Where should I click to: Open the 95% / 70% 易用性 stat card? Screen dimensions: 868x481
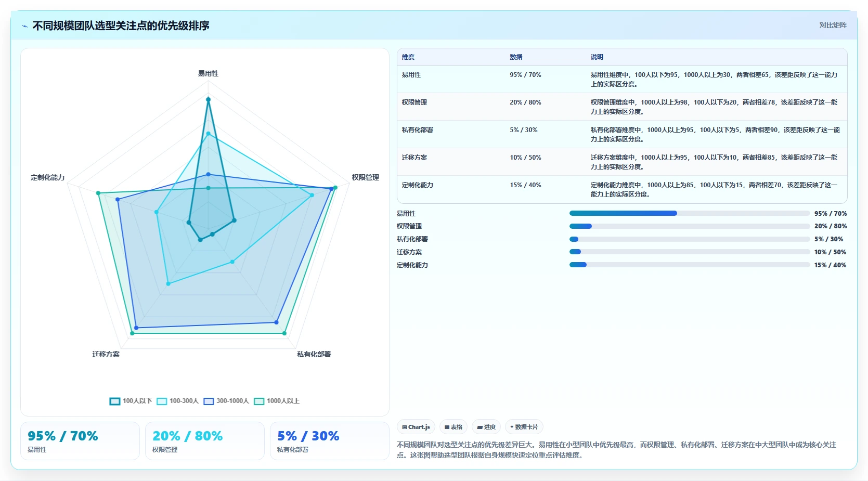[x=80, y=441]
